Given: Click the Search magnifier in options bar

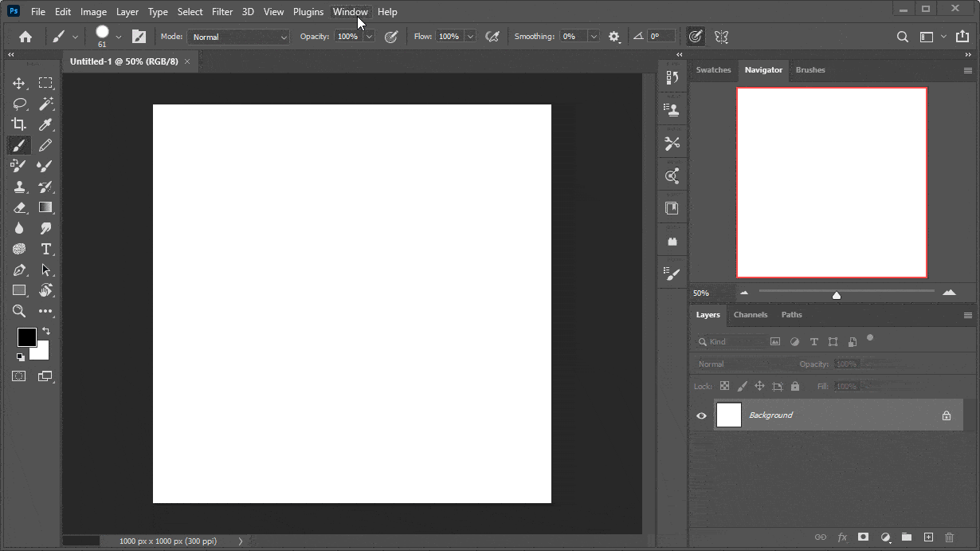Looking at the screenshot, I should [x=902, y=37].
